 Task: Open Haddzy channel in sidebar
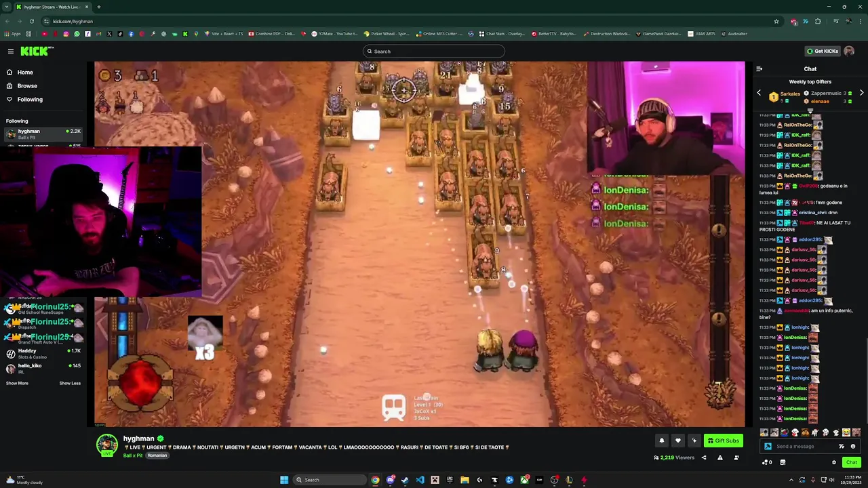tap(43, 353)
